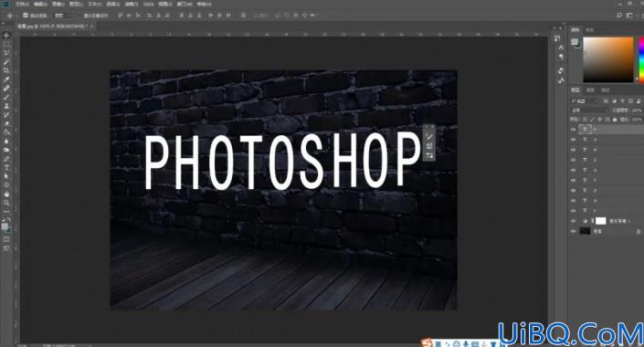Open the workspace switcher in options bar
The width and height of the screenshot is (644, 347).
click(x=629, y=16)
